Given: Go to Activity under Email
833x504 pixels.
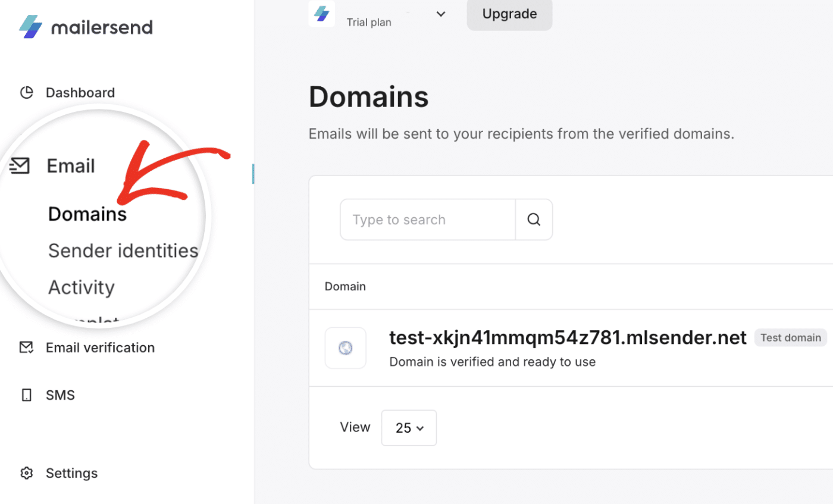Looking at the screenshot, I should pyautogui.click(x=82, y=287).
